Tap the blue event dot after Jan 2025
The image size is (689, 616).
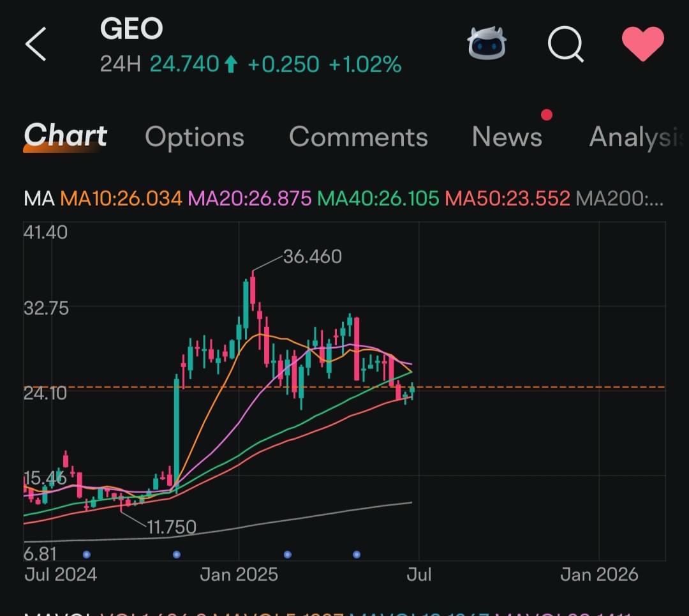tap(288, 555)
